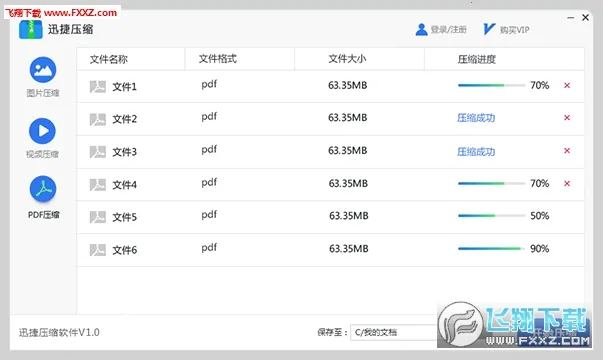Select the 文件5 name text

pyautogui.click(x=124, y=217)
